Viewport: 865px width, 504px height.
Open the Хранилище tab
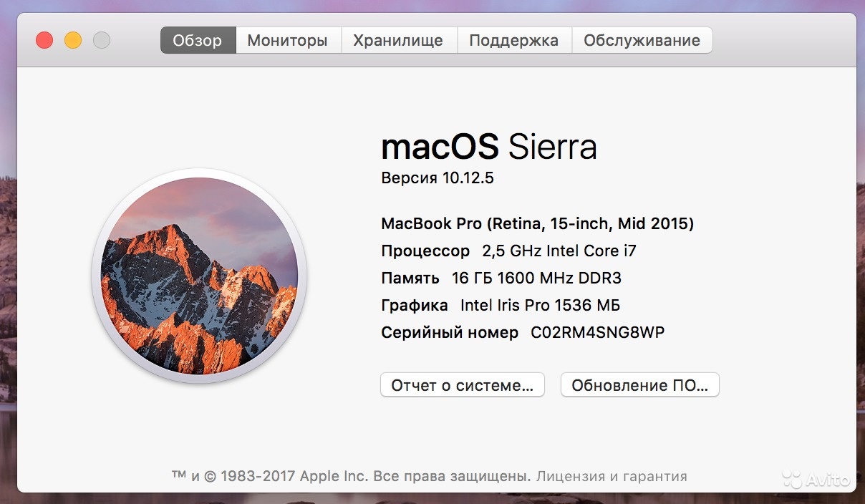pyautogui.click(x=398, y=40)
